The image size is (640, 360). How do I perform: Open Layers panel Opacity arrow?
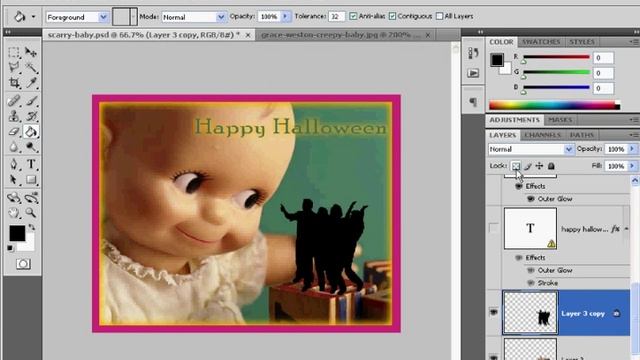632,149
